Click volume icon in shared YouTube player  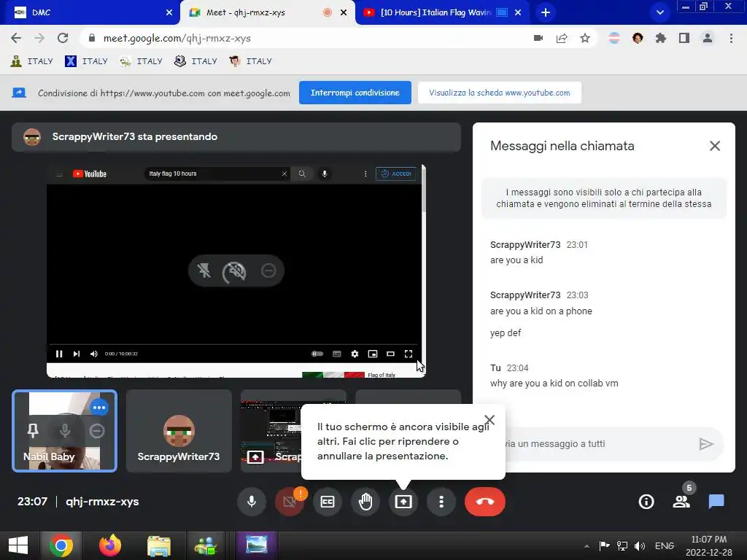[x=94, y=354]
